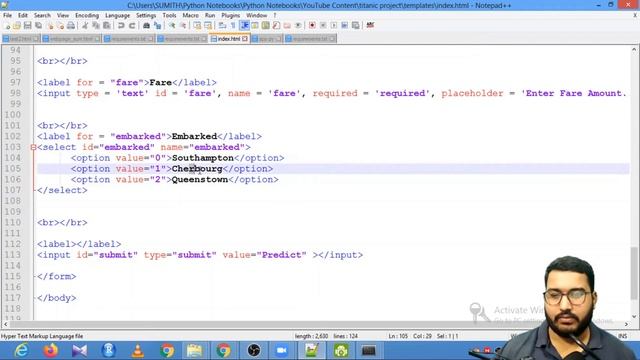640x360 pixels.
Task: Click the Synchronize Horizontal Scrolling icon
Action: point(208,26)
